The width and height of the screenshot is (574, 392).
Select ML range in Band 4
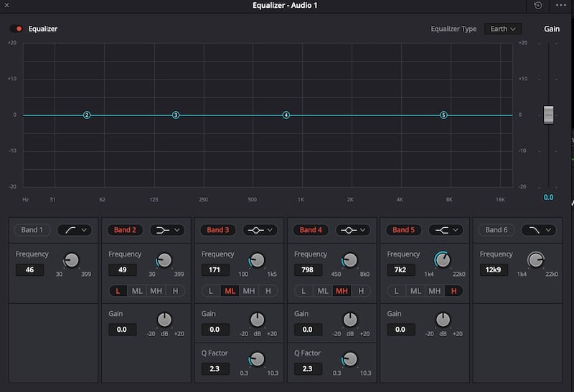pos(323,291)
